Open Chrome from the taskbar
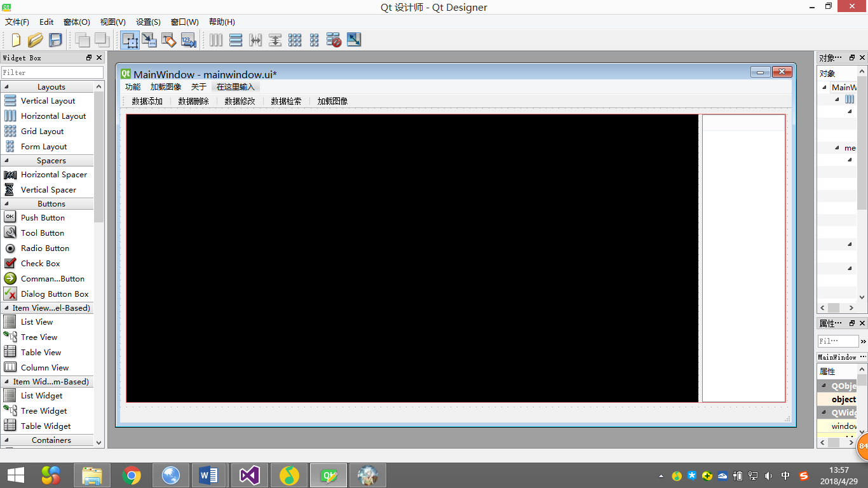The height and width of the screenshot is (488, 868). coord(132,475)
